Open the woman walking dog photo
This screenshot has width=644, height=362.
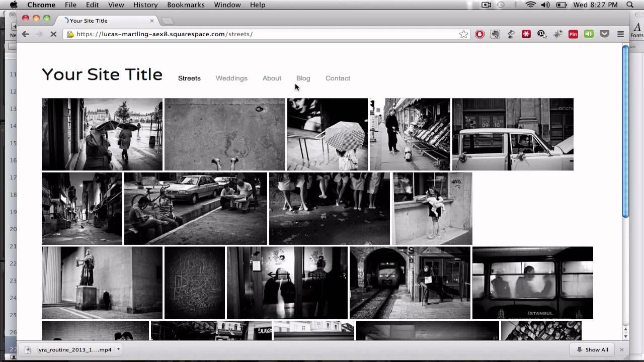(410, 134)
